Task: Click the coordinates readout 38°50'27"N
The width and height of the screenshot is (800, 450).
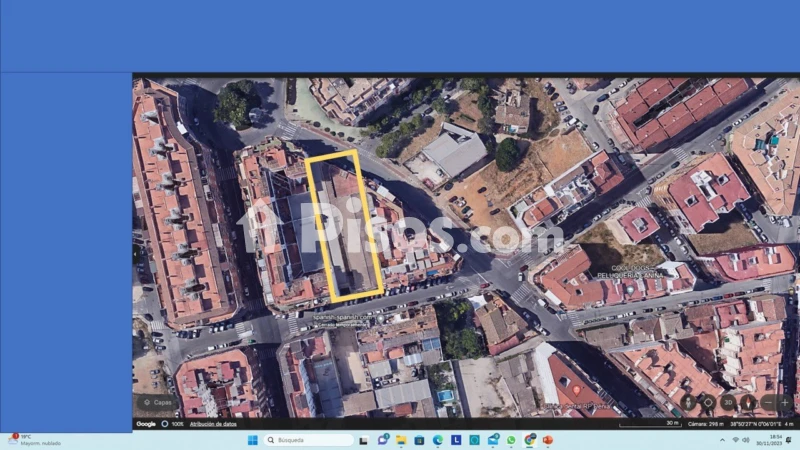Action: click(756, 424)
